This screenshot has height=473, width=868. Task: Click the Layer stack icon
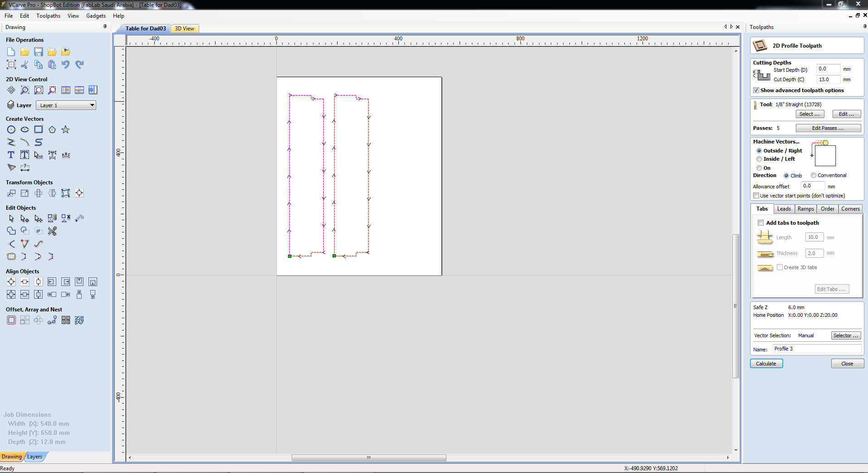pos(11,105)
